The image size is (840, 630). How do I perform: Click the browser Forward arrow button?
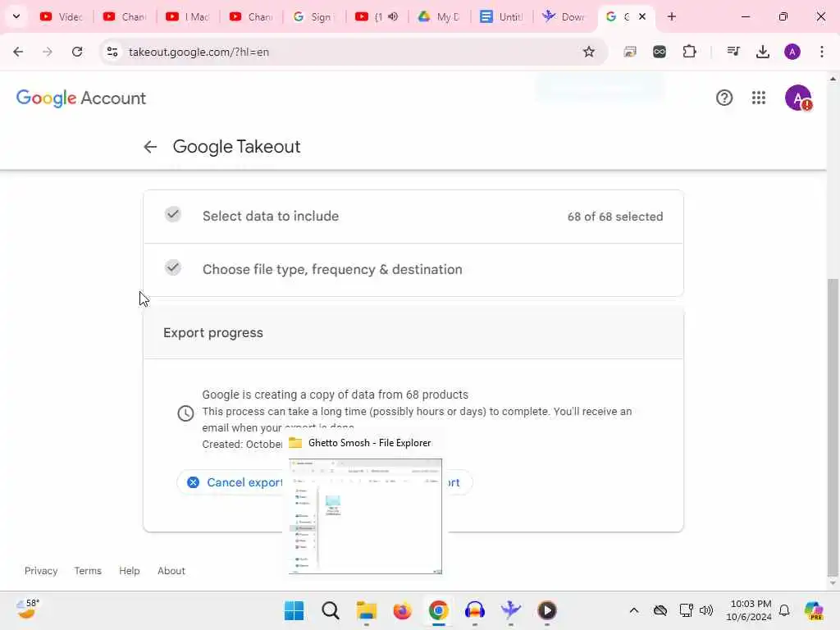click(48, 52)
